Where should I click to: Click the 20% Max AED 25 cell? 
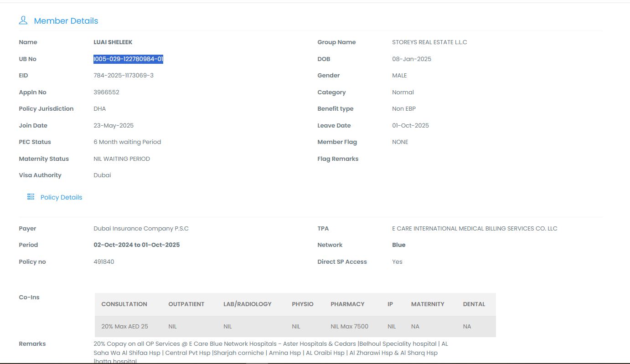pos(124,327)
